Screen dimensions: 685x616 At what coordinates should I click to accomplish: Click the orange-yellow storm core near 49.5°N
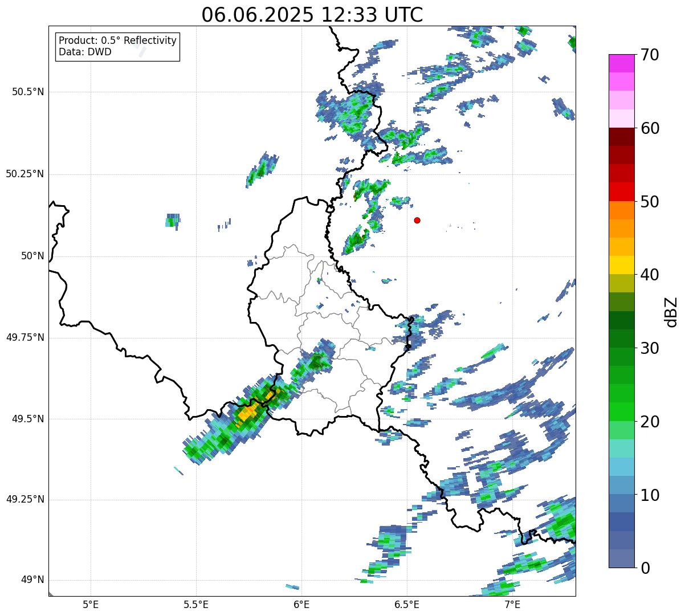coord(248,413)
